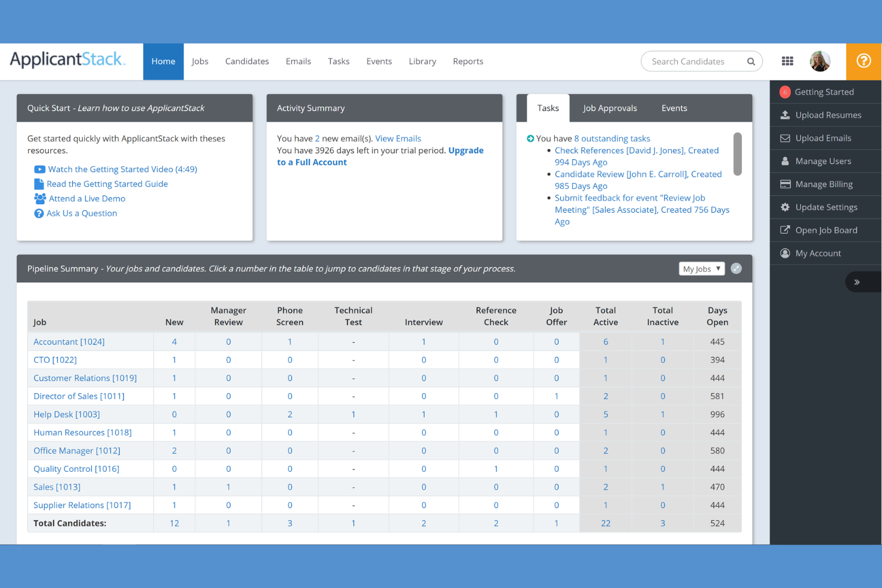Open the Director of Sales [1011] job
Viewport: 882px width, 588px height.
(79, 396)
